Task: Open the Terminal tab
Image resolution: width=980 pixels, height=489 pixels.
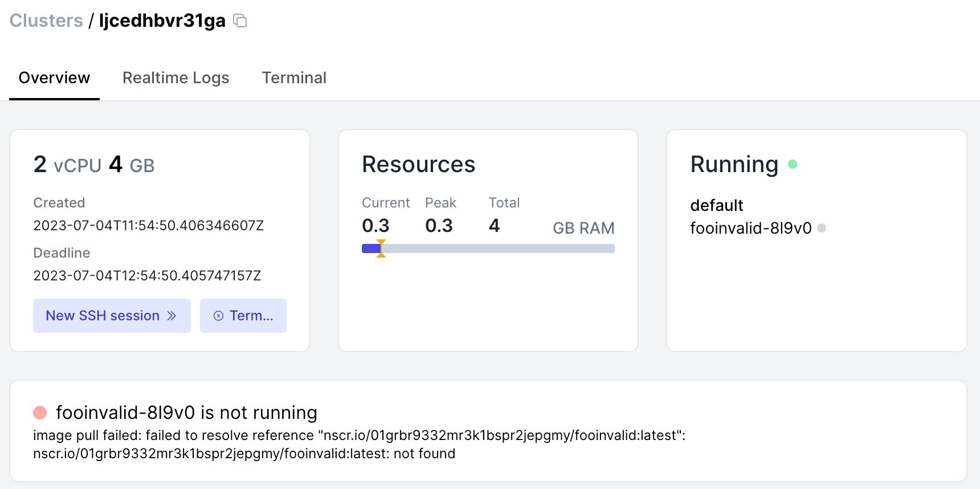Action: (294, 78)
